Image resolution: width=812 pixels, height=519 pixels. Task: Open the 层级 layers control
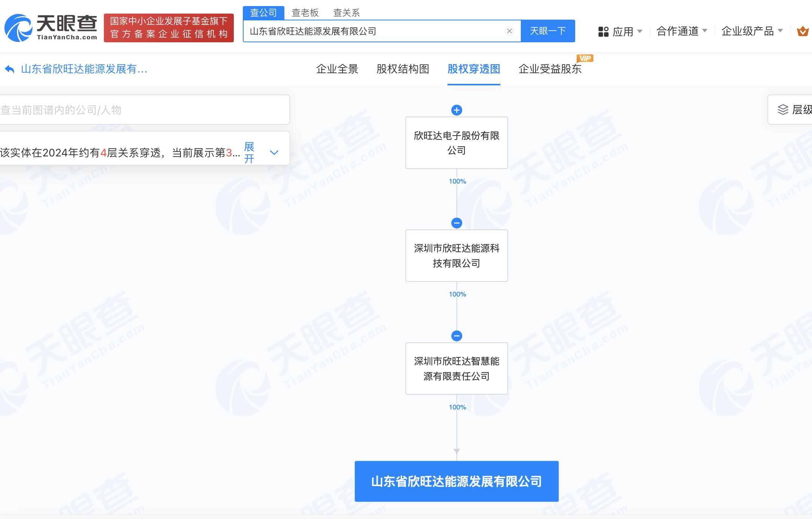(x=791, y=110)
